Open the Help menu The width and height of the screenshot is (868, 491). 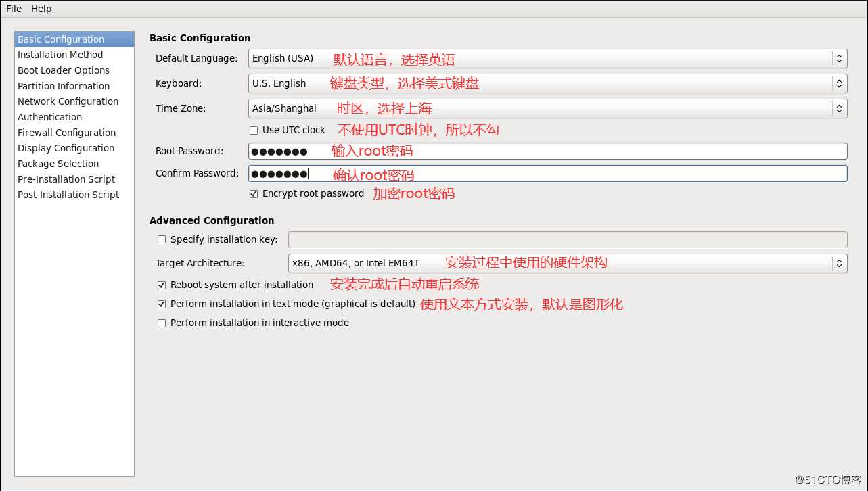tap(41, 9)
